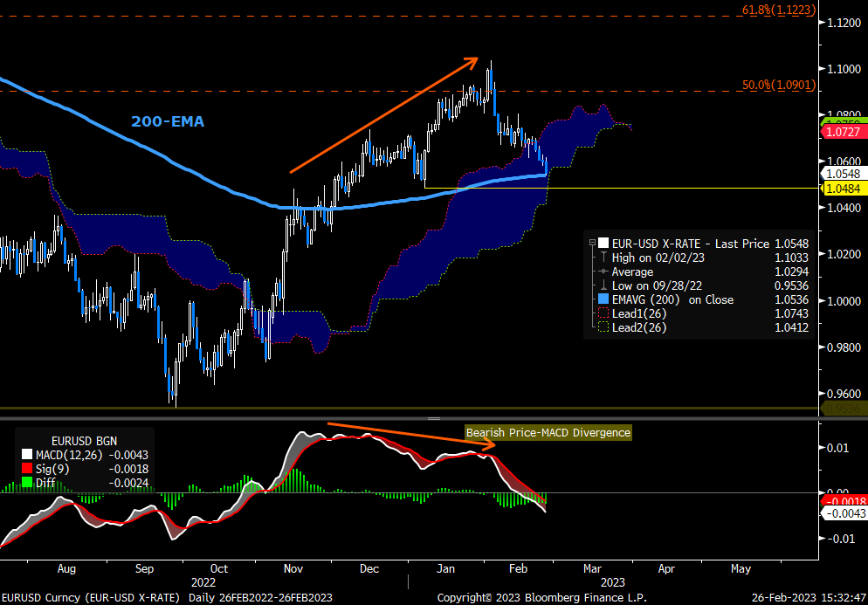Click the High marker icon in legend
This screenshot has width=868, height=605.
coord(603,258)
